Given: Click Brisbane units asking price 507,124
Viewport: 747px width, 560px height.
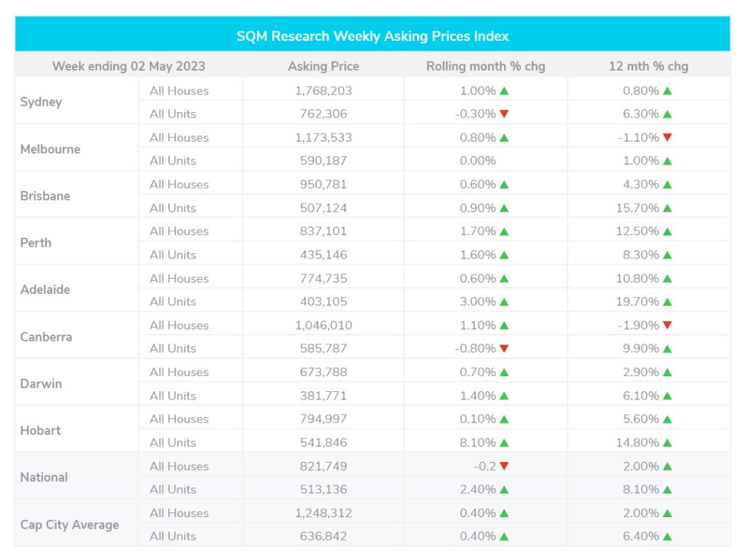Looking at the screenshot, I should (x=324, y=208).
